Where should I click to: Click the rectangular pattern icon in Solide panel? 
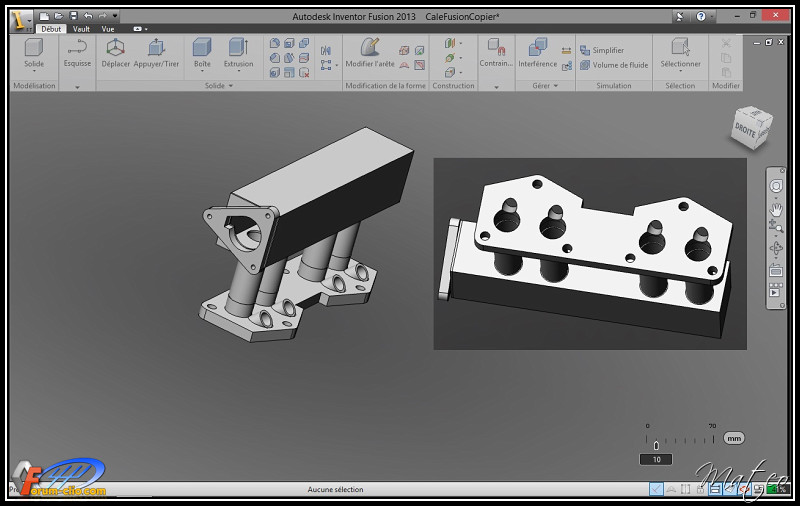click(x=326, y=65)
